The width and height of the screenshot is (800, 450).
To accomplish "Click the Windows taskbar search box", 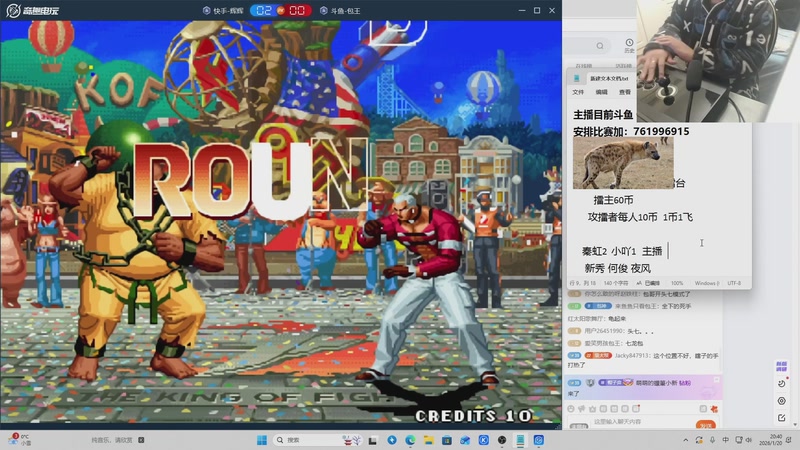I will [318, 440].
